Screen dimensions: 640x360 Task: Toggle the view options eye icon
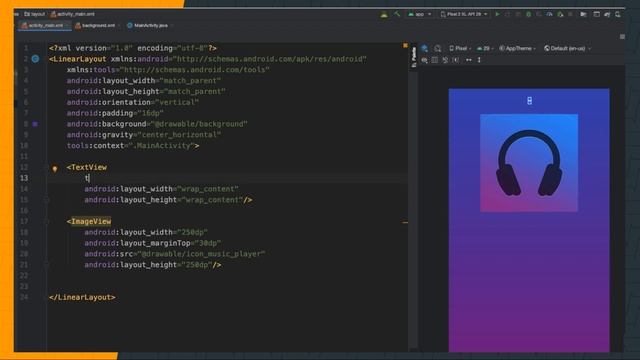[x=424, y=60]
